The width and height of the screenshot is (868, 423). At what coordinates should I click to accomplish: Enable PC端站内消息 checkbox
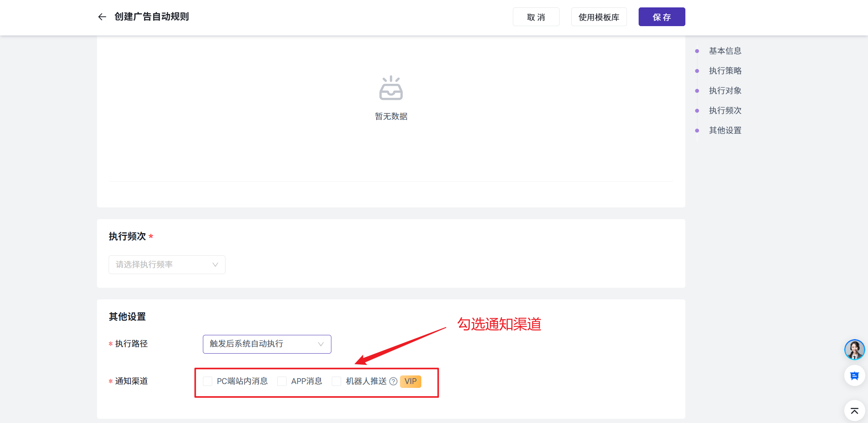(x=208, y=381)
